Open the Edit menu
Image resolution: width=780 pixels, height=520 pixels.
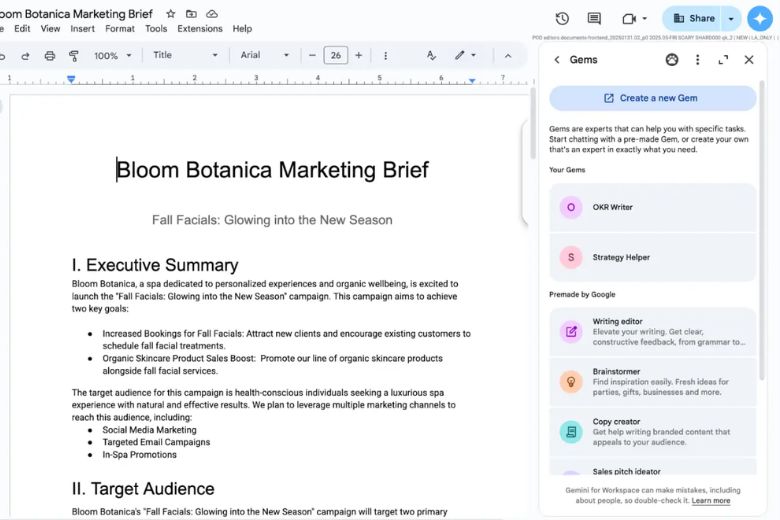coord(22,29)
